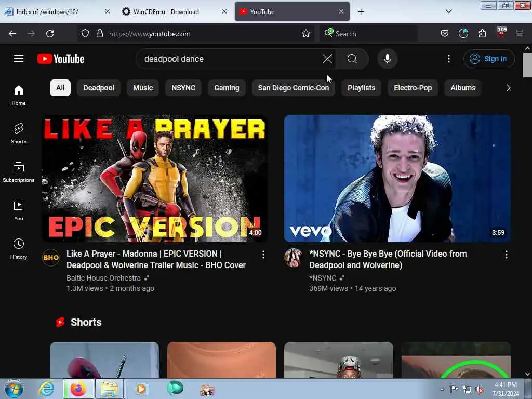
Task: Click the Baltic House Orchestra BHO avatar
Action: 51,258
